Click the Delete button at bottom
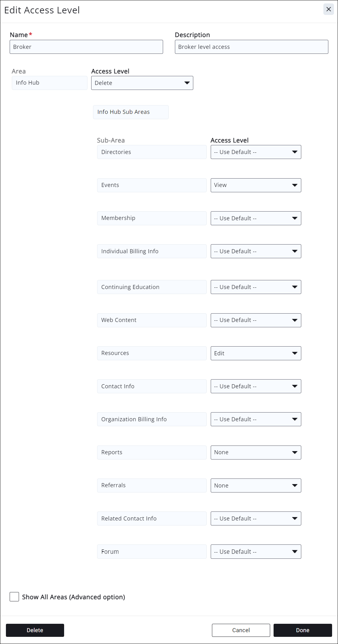This screenshot has height=644, width=338. [x=35, y=630]
